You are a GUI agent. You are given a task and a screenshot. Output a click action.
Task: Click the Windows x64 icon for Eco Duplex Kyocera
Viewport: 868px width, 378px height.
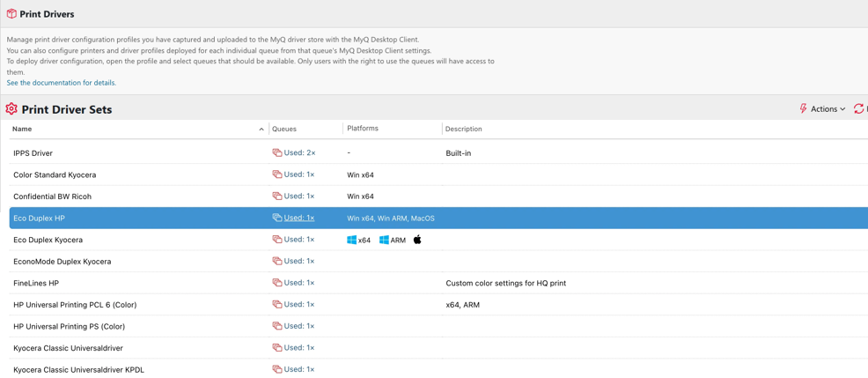point(352,240)
